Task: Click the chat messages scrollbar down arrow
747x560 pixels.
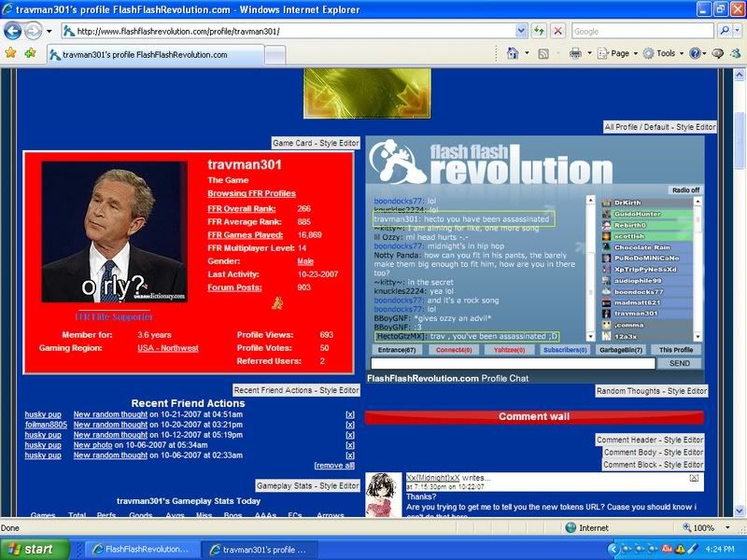Action: (x=590, y=337)
